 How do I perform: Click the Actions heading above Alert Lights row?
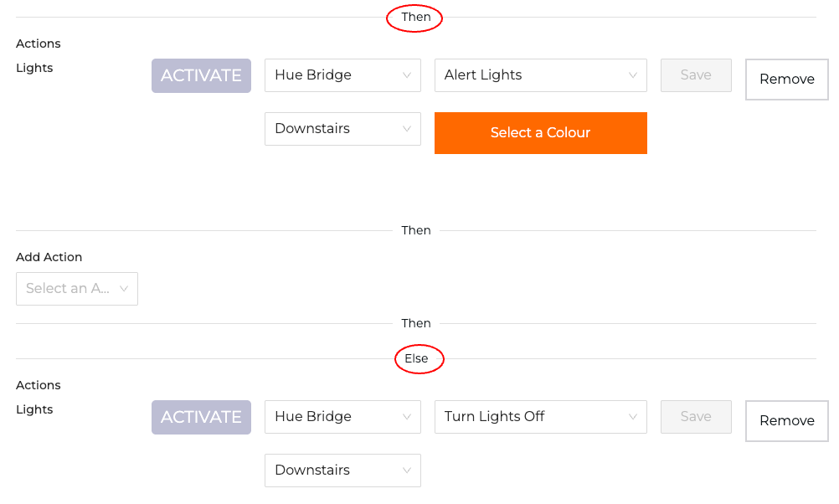coord(39,44)
